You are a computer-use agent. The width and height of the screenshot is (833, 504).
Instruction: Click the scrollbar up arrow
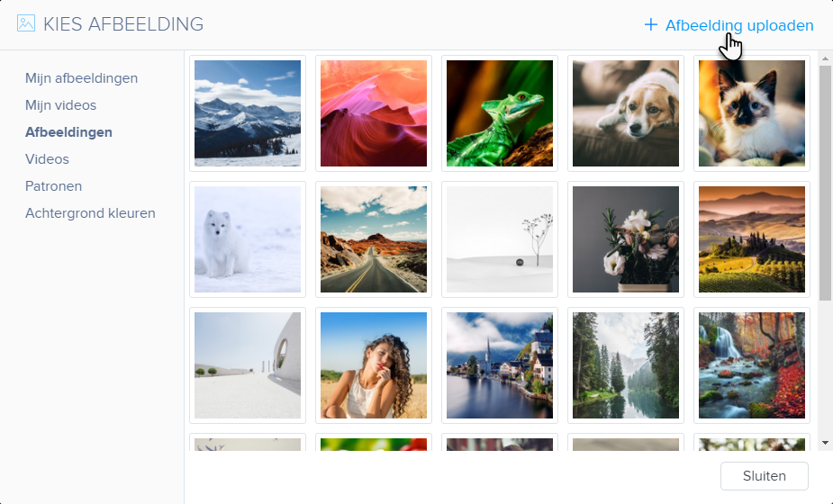pyautogui.click(x=825, y=59)
